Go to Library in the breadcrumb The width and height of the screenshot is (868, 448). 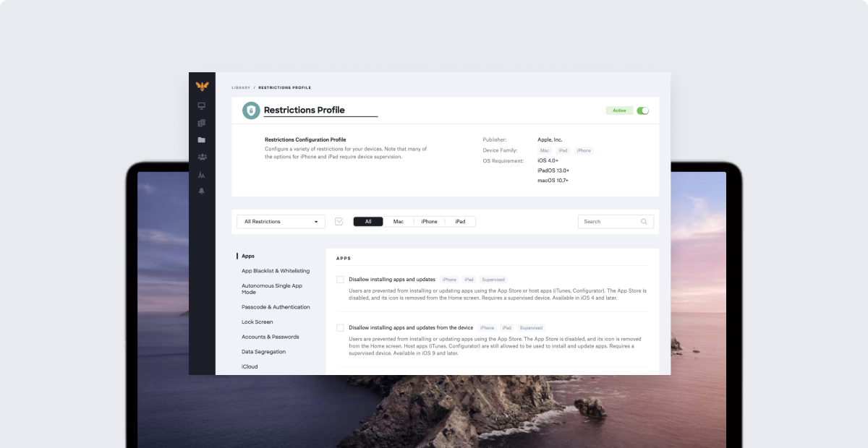241,87
